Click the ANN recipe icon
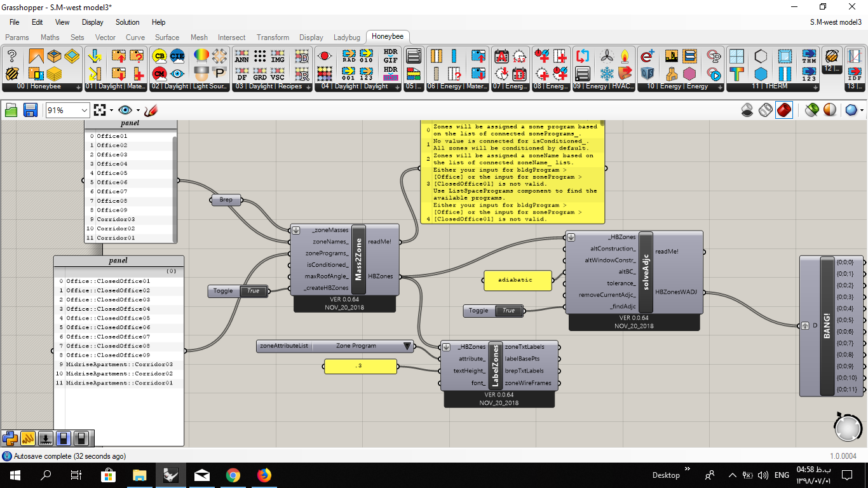Image resolution: width=868 pixels, height=488 pixels. (242, 56)
